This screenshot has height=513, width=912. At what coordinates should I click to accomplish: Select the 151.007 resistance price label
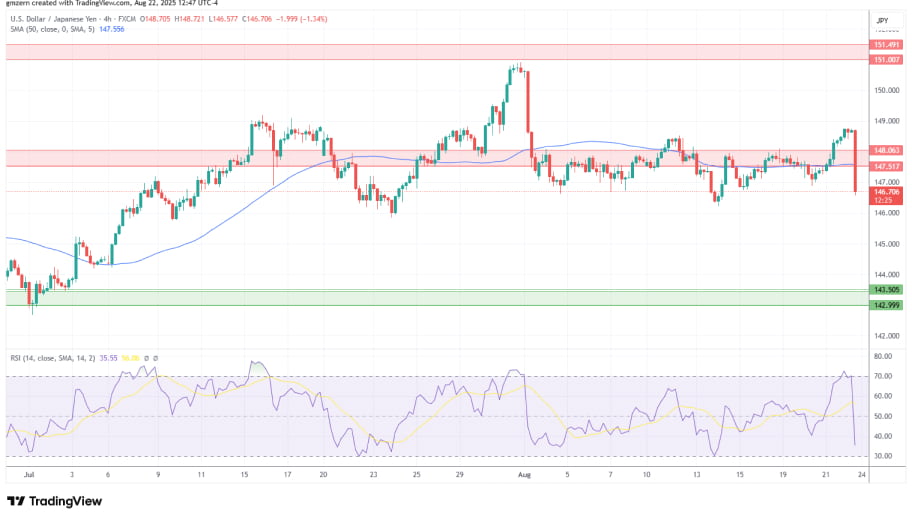(x=886, y=59)
